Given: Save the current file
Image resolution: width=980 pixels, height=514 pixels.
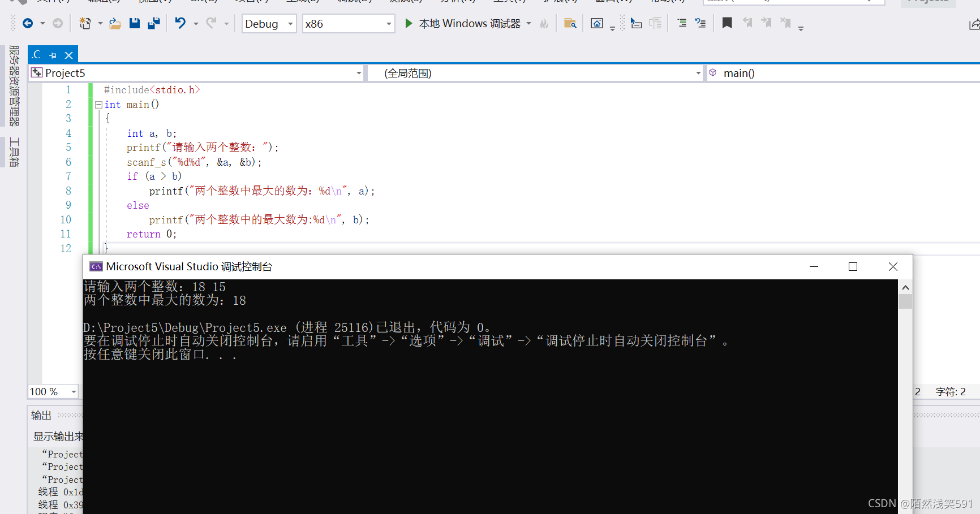Looking at the screenshot, I should 135,23.
